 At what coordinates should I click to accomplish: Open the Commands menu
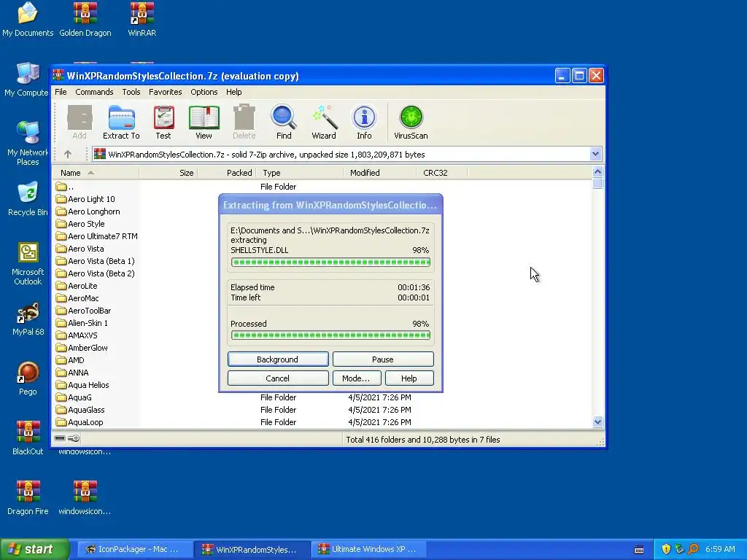(94, 92)
